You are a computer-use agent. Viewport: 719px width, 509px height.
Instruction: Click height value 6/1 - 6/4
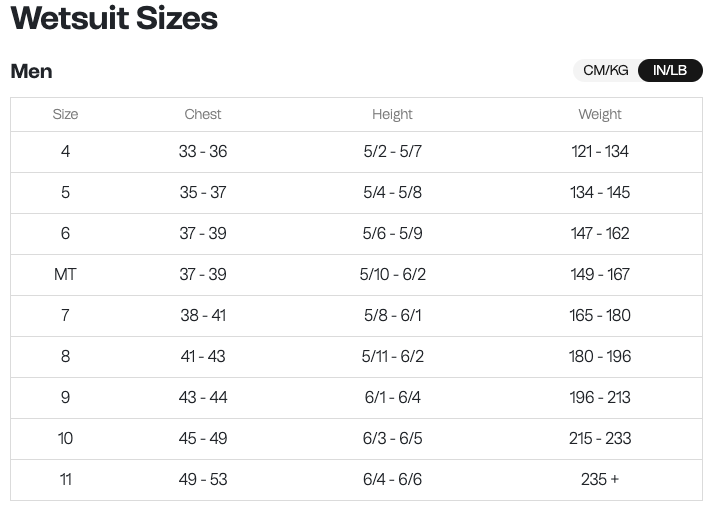392,397
